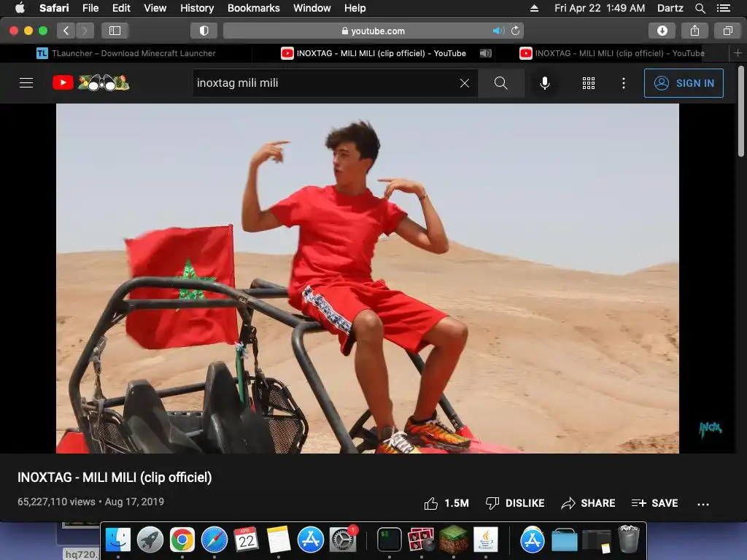Open the YouTube apps grid
Viewport: 747px width, 560px height.
pyautogui.click(x=589, y=83)
